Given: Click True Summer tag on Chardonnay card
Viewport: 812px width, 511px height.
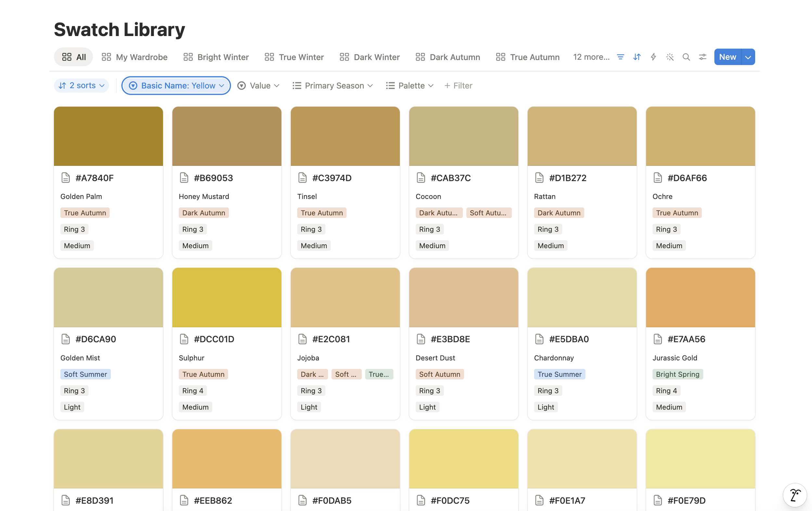Looking at the screenshot, I should point(560,374).
